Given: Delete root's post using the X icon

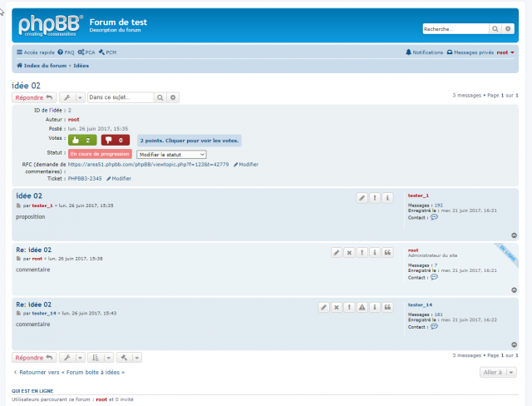Looking at the screenshot, I should coord(349,252).
